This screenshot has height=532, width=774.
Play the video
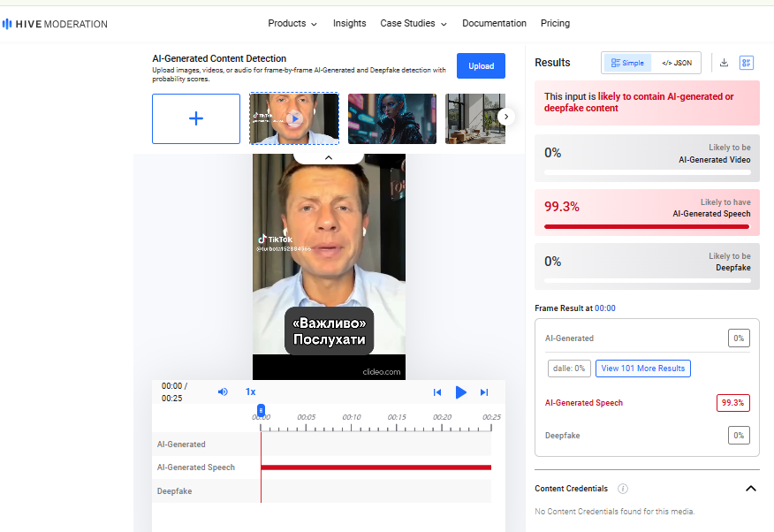click(x=460, y=392)
